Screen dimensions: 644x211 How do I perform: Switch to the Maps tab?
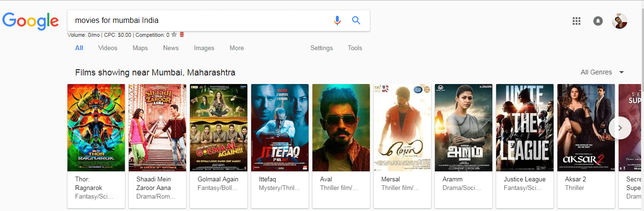pyautogui.click(x=140, y=48)
